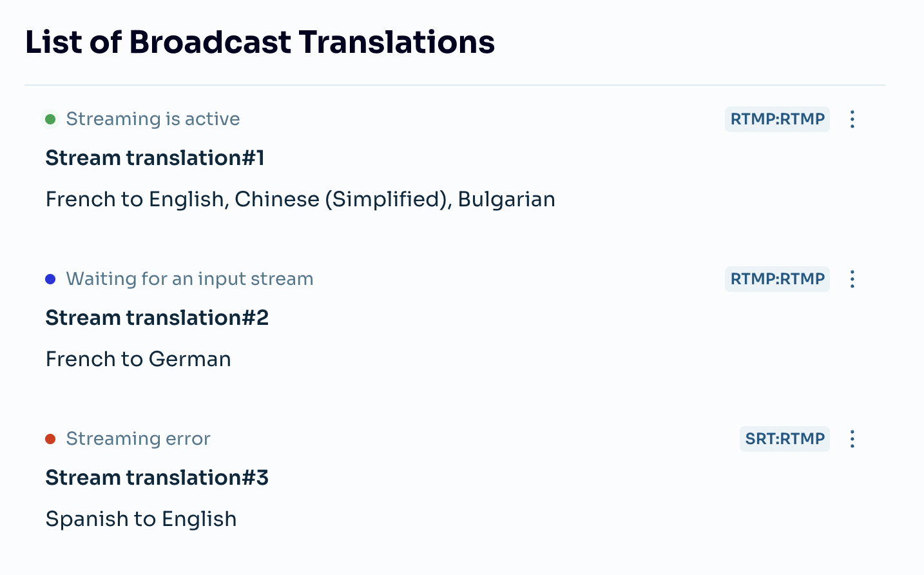Click the green Streaming is active status dot
Viewport: 924px width, 575px height.
pos(50,119)
